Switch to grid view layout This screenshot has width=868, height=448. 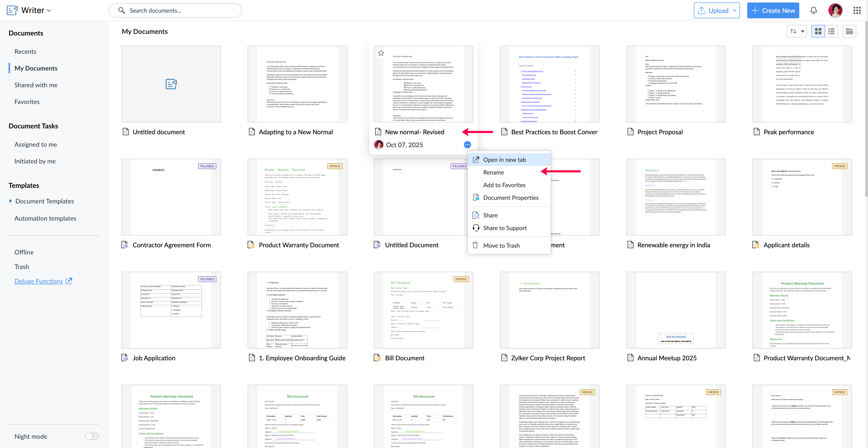click(x=818, y=31)
